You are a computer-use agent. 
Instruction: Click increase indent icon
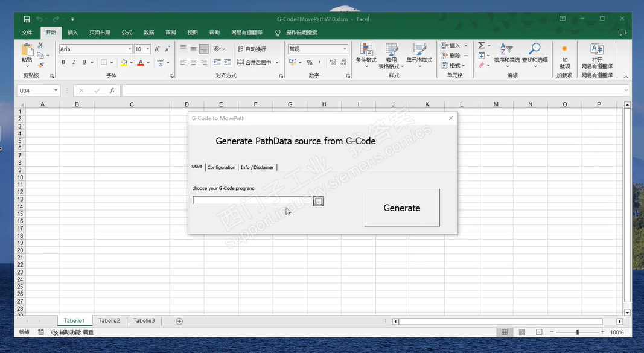click(x=227, y=62)
